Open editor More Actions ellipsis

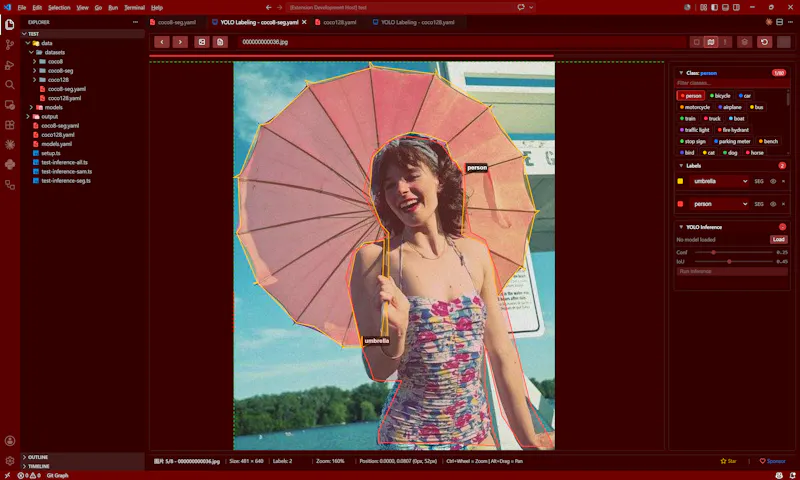(x=791, y=22)
